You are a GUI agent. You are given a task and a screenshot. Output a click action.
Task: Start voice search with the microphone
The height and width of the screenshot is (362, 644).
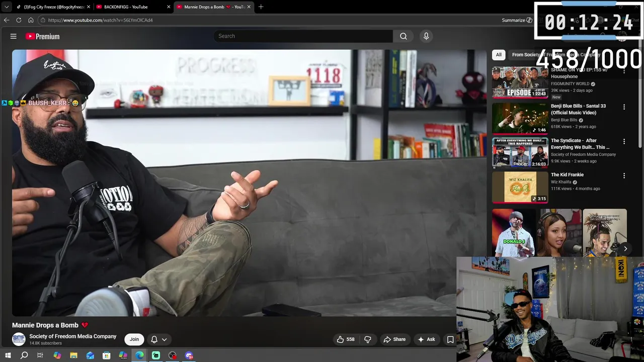point(426,36)
